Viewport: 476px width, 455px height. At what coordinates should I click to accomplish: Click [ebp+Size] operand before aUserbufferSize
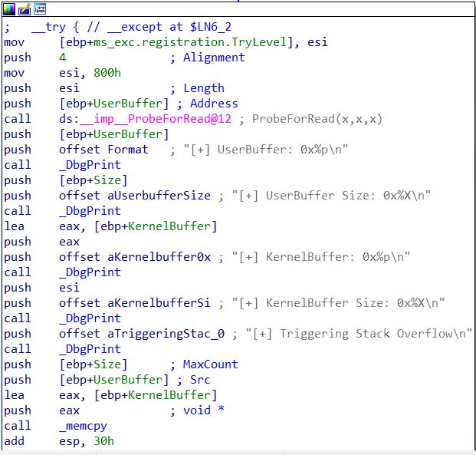(x=94, y=180)
